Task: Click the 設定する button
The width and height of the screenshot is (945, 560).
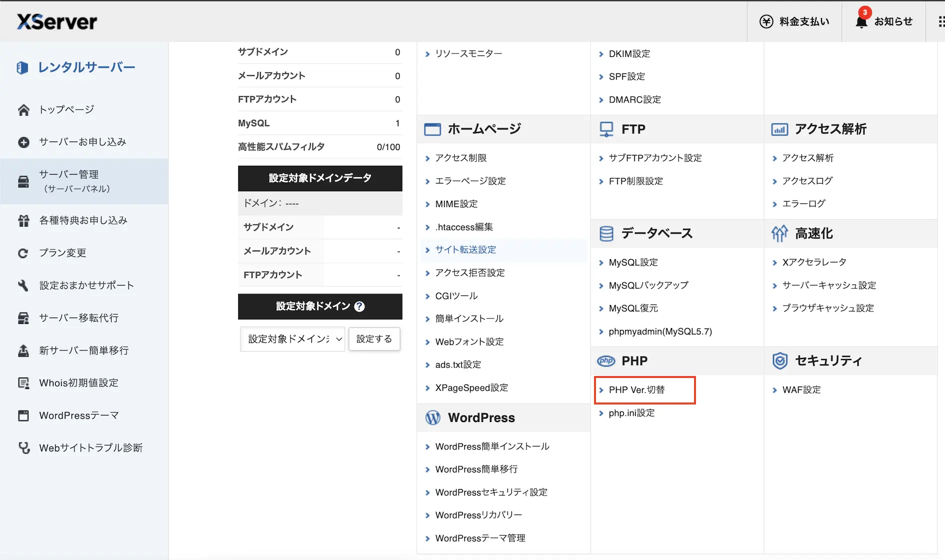Action: pyautogui.click(x=374, y=339)
